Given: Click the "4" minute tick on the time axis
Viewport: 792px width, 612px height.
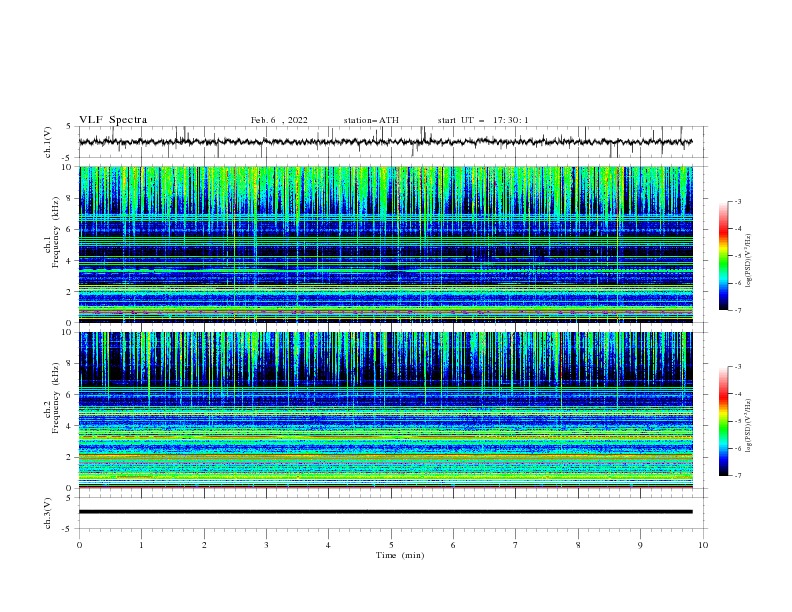Looking at the screenshot, I should (x=328, y=545).
